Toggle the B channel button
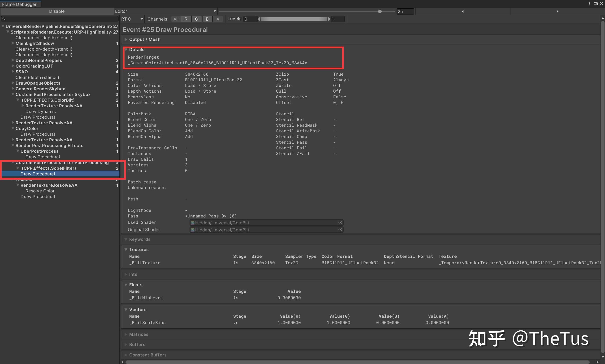This screenshot has width=605, height=364. [207, 19]
